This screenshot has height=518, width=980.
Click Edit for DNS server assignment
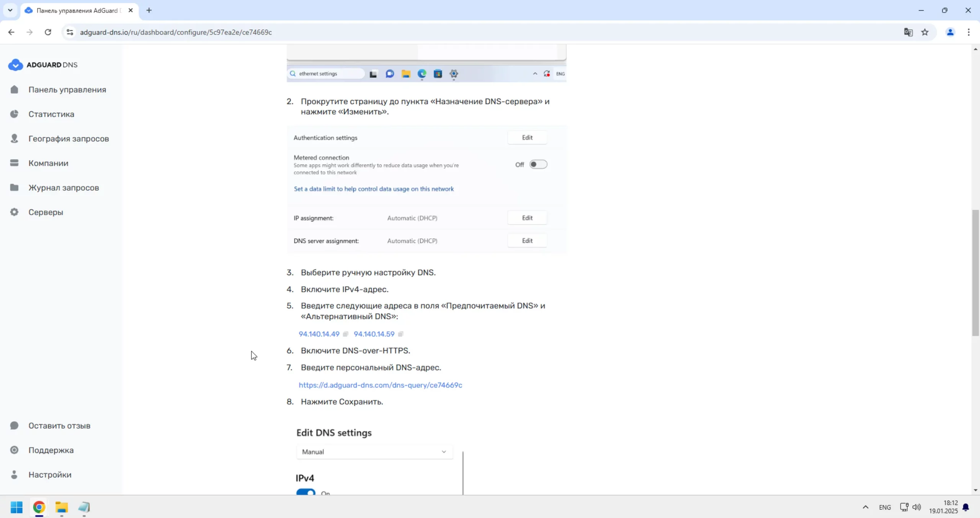coord(527,241)
